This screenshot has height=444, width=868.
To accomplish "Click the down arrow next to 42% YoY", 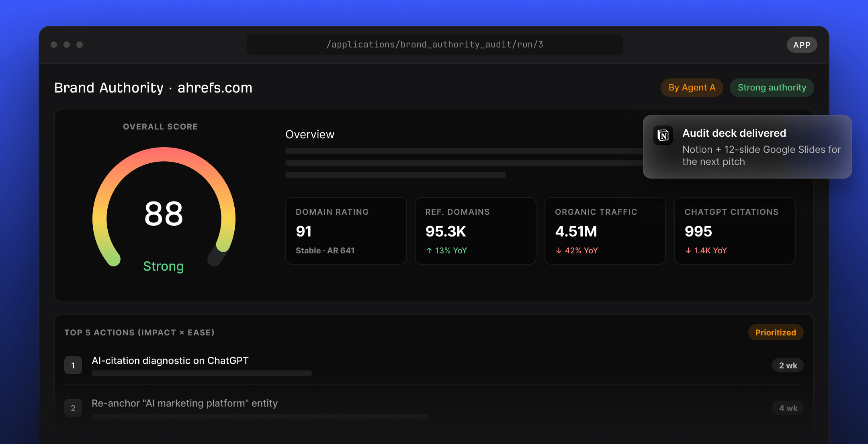I will [559, 251].
